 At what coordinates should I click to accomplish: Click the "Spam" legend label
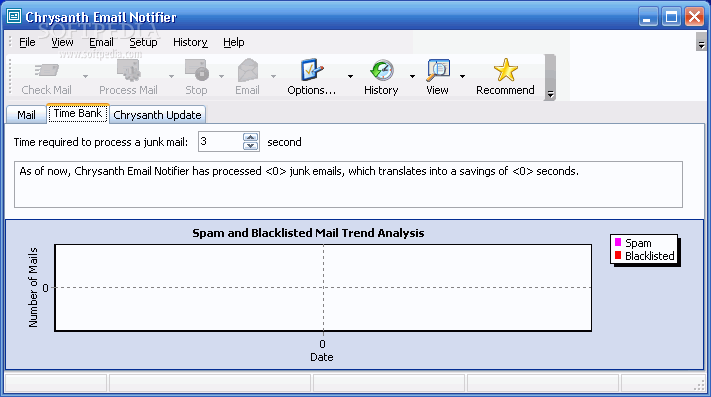coord(638,243)
